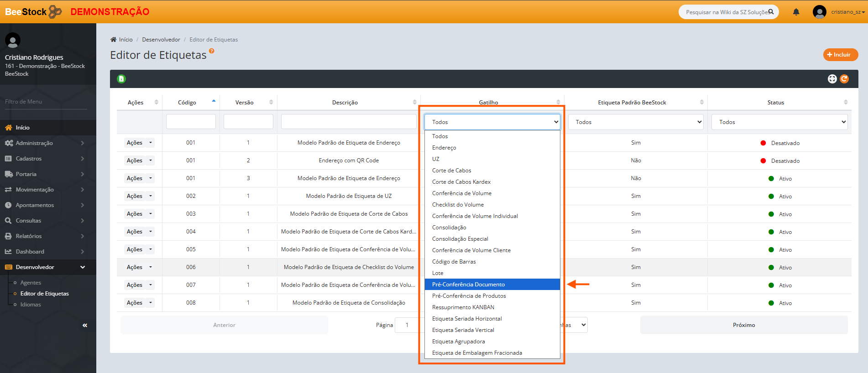This screenshot has width=868, height=373.
Task: Open the Status filter dropdown
Action: tap(779, 122)
